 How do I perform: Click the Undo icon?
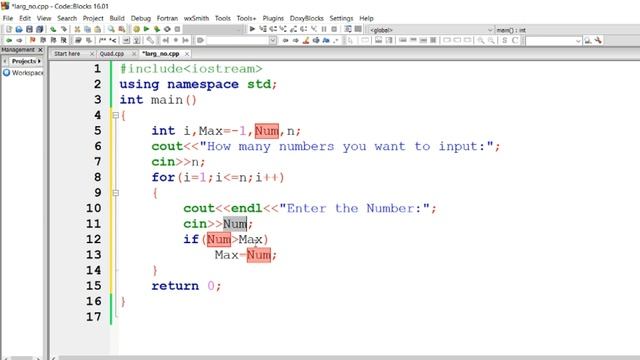53,29
